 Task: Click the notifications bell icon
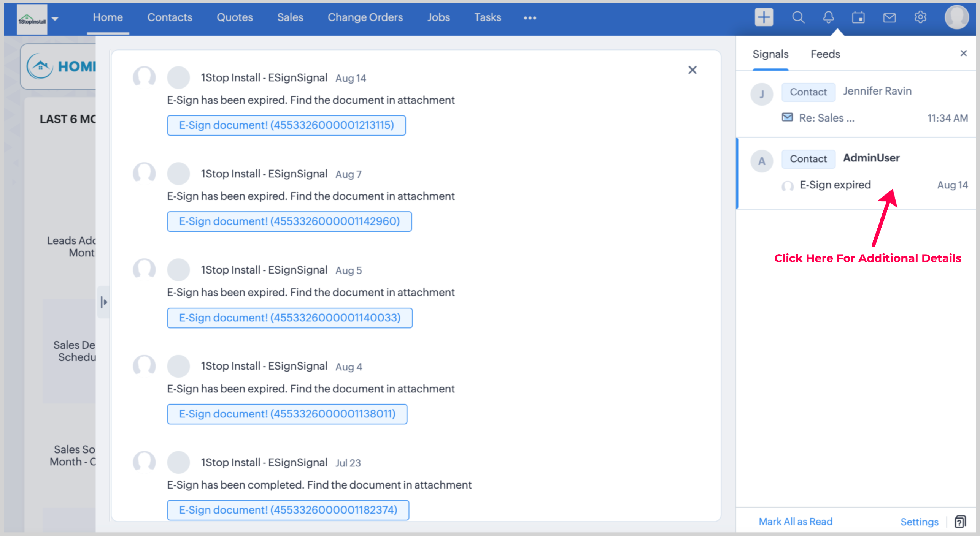tap(828, 17)
